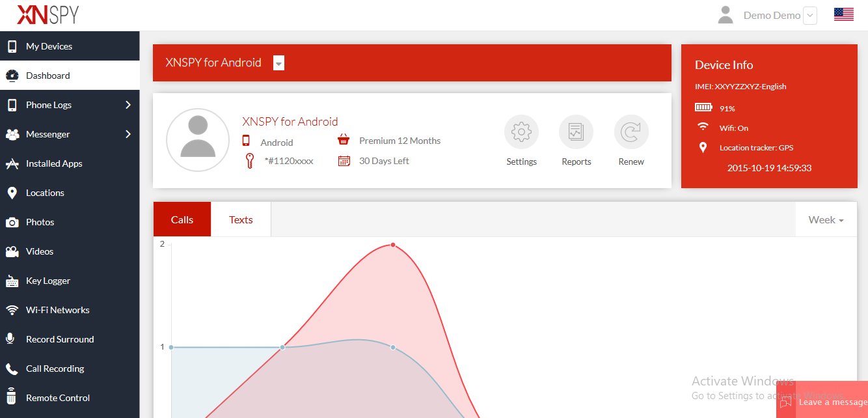Viewport: 868px width, 418px height.
Task: Click the My Devices phone icon
Action: pyautogui.click(x=12, y=46)
